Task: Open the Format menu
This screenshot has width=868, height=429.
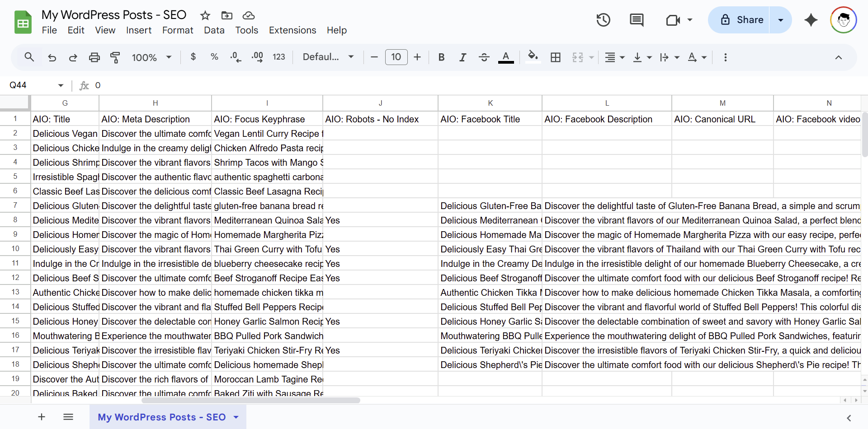Action: [178, 30]
